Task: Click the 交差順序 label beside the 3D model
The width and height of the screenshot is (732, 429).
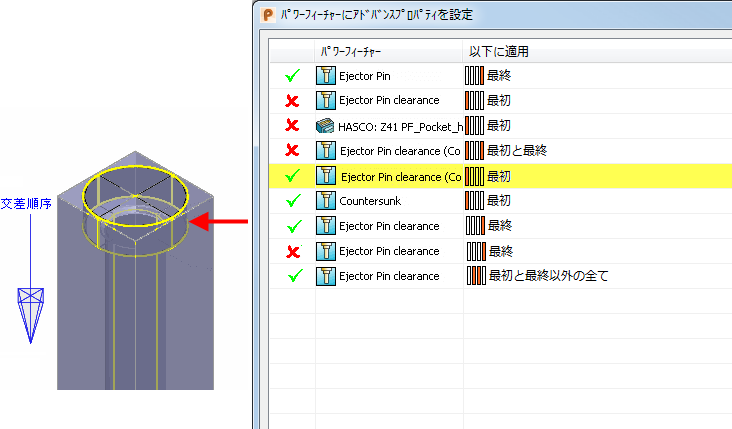Action: coord(26,204)
